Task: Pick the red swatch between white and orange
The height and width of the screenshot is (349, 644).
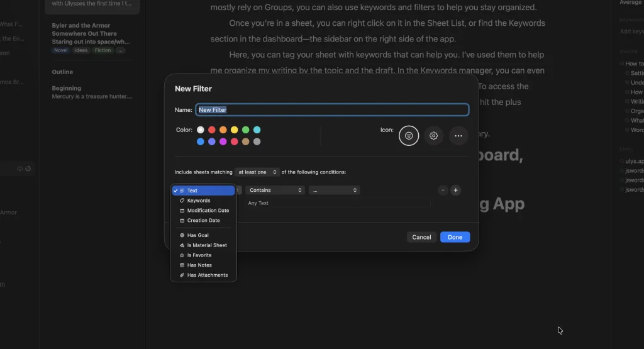Action: (211, 130)
